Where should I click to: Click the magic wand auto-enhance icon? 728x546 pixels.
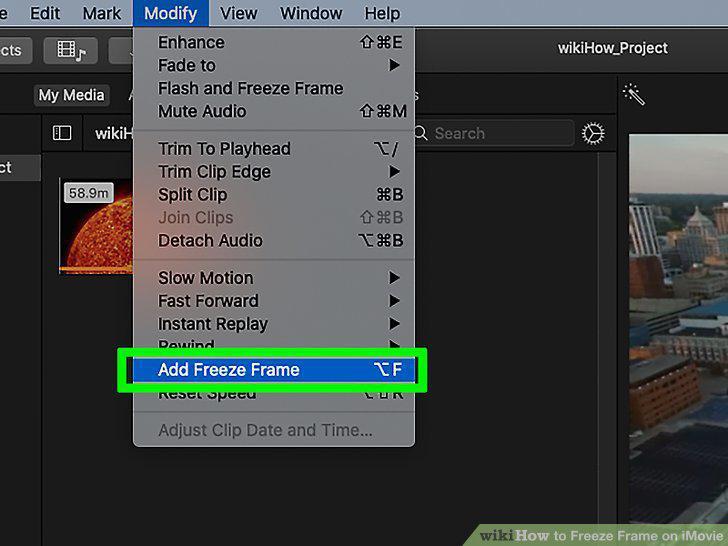tap(634, 94)
